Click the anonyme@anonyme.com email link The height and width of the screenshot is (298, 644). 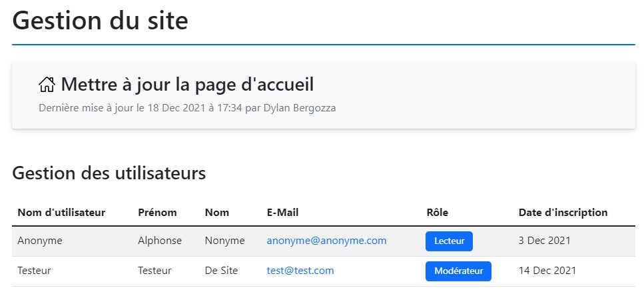click(326, 241)
